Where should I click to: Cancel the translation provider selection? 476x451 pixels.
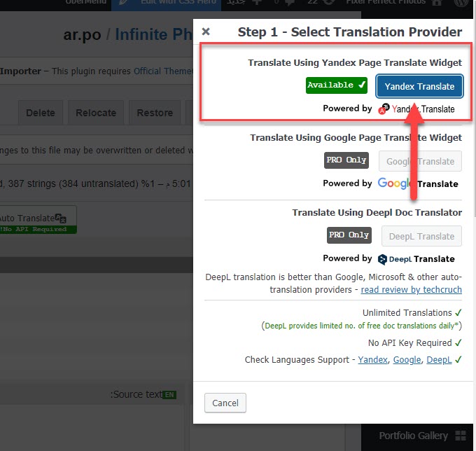[x=225, y=403]
